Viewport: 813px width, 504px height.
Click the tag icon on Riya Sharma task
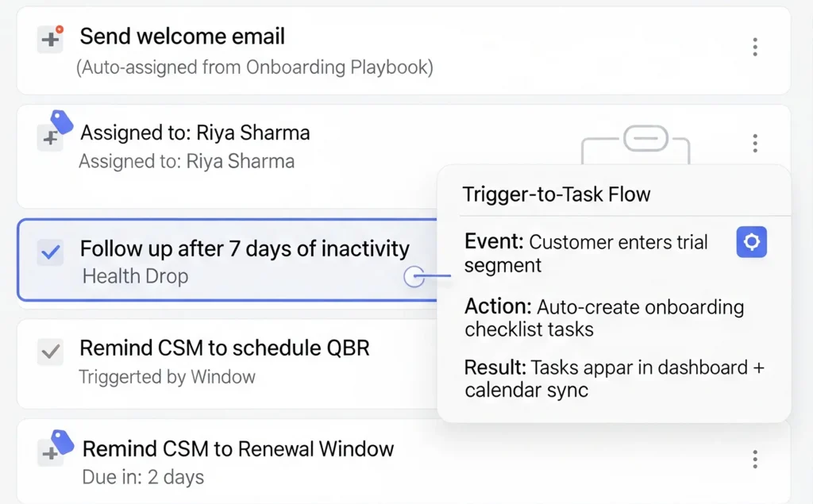[61, 122]
